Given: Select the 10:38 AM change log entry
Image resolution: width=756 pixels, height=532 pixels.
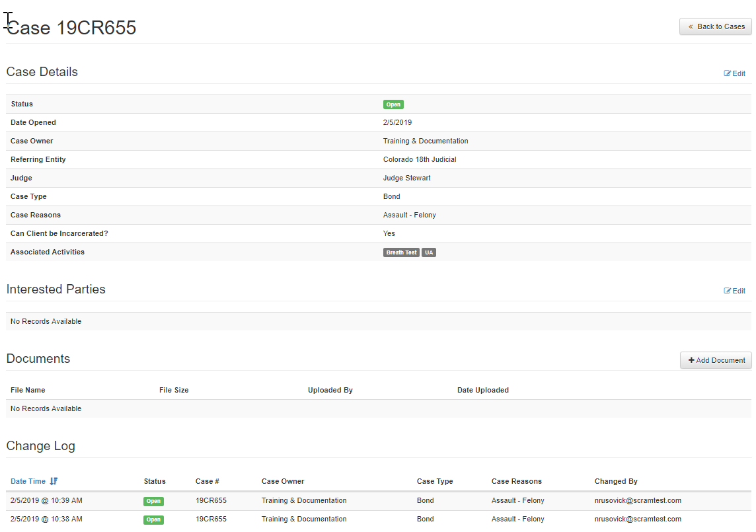Looking at the screenshot, I should tap(46, 519).
